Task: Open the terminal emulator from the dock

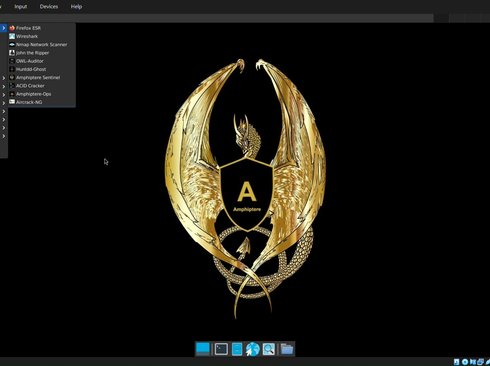Action: [x=221, y=349]
